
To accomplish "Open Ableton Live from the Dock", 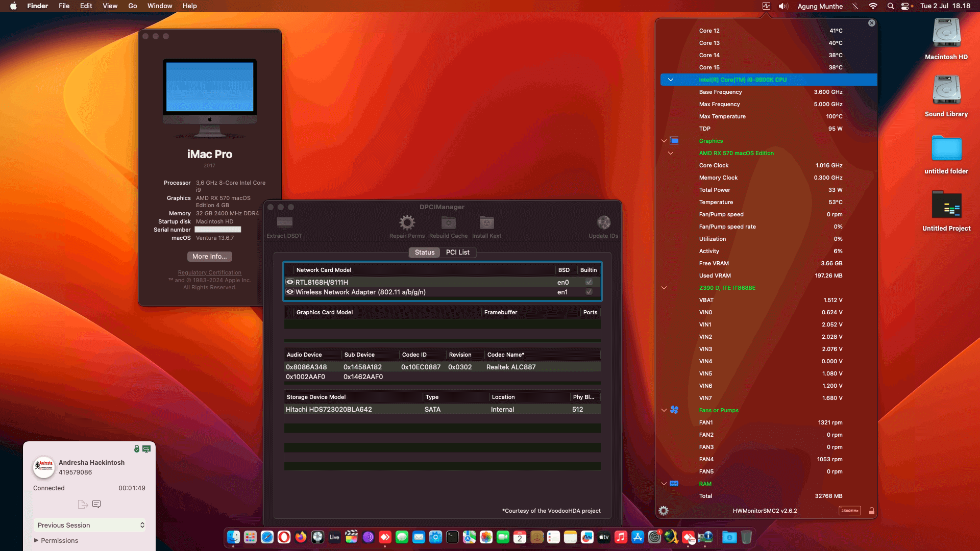I will pos(334,537).
